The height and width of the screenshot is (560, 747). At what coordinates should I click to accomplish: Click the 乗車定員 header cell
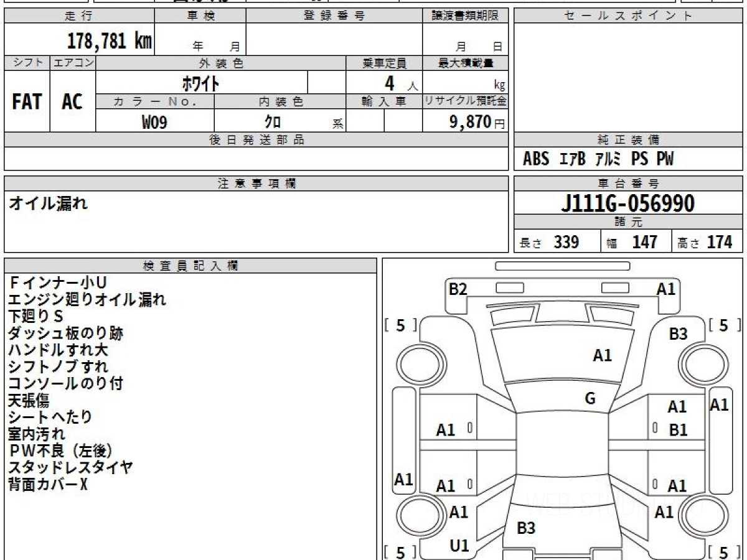point(384,63)
